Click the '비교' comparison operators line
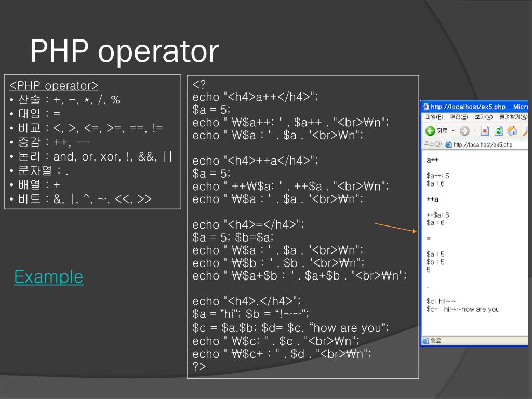 click(87, 128)
